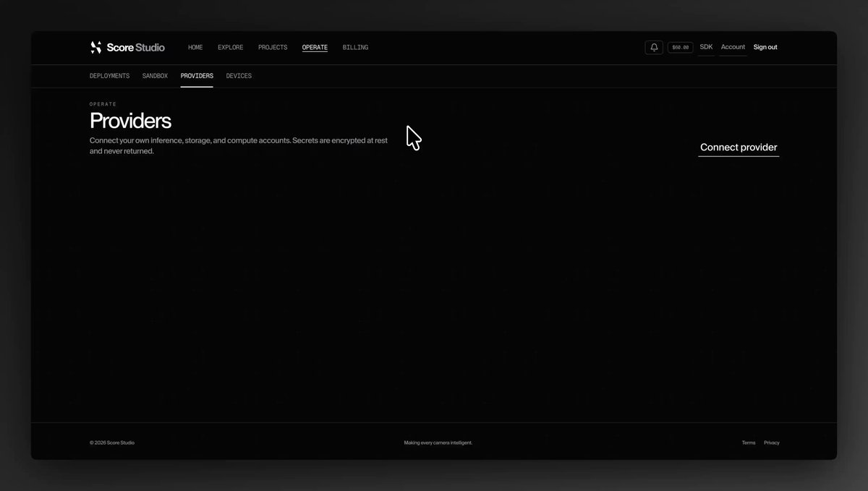Show the Devices tab
Screen dimensions: 868x491
239,76
